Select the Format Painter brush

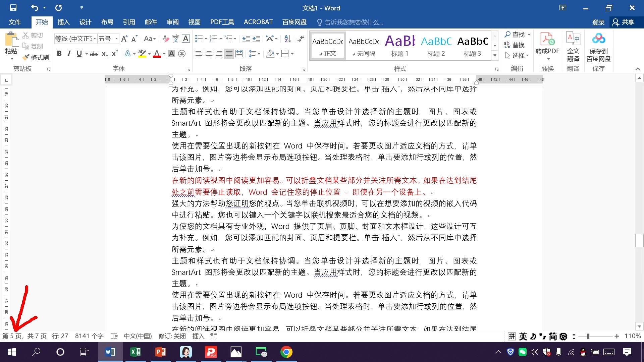[26, 57]
